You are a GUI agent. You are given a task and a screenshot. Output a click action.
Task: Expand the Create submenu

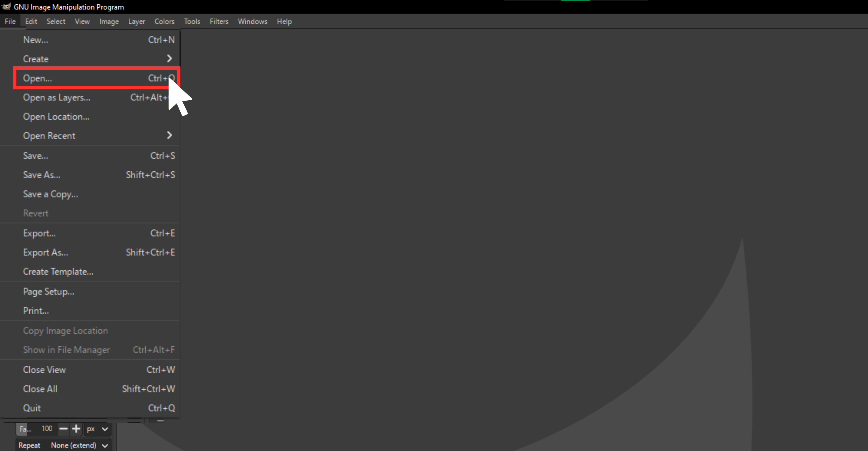click(x=90, y=59)
